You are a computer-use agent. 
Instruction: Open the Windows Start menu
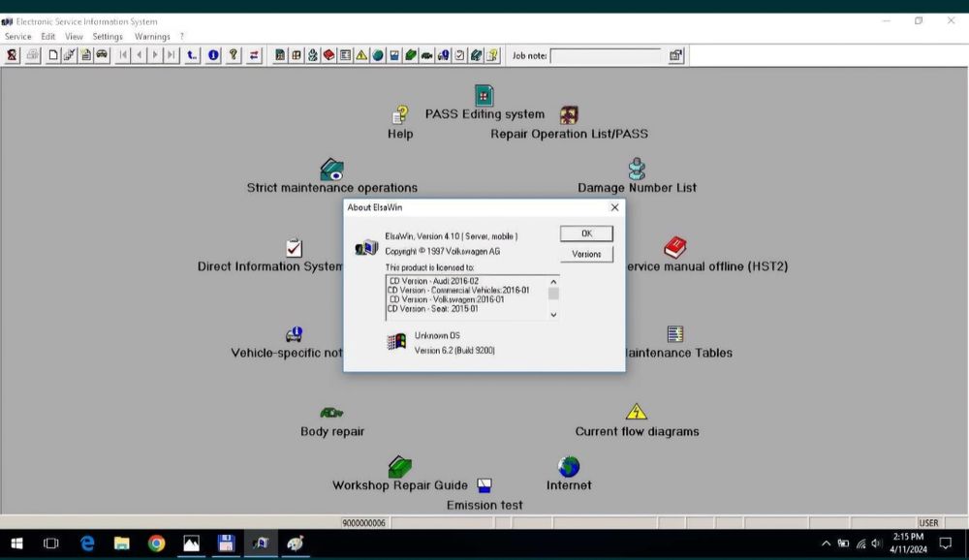[x=16, y=544]
